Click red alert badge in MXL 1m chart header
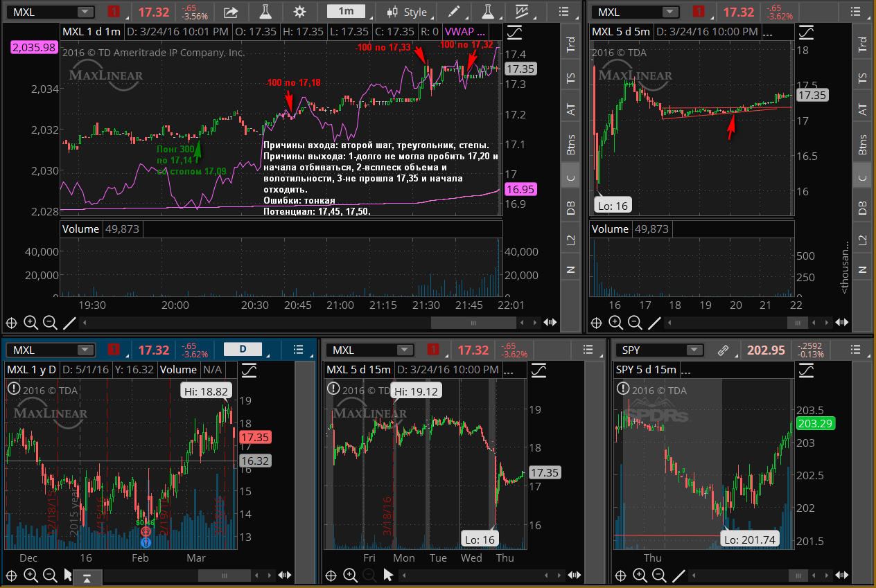The height and width of the screenshot is (588, 876). pos(114,12)
